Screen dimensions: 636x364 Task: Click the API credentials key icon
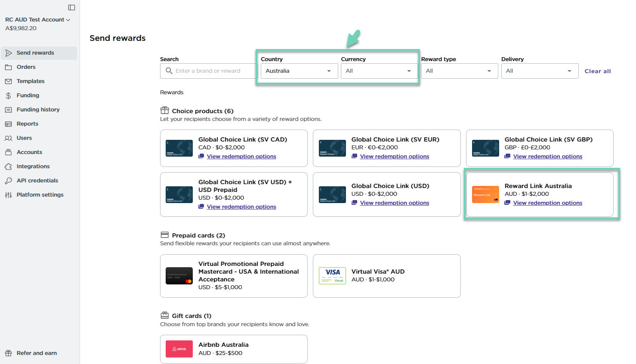coord(9,181)
